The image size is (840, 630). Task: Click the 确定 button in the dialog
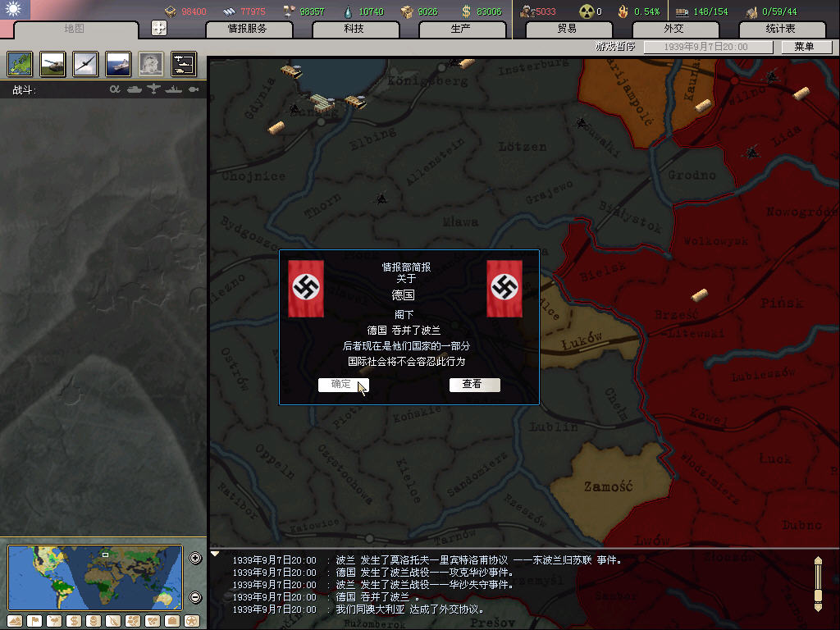tap(343, 385)
